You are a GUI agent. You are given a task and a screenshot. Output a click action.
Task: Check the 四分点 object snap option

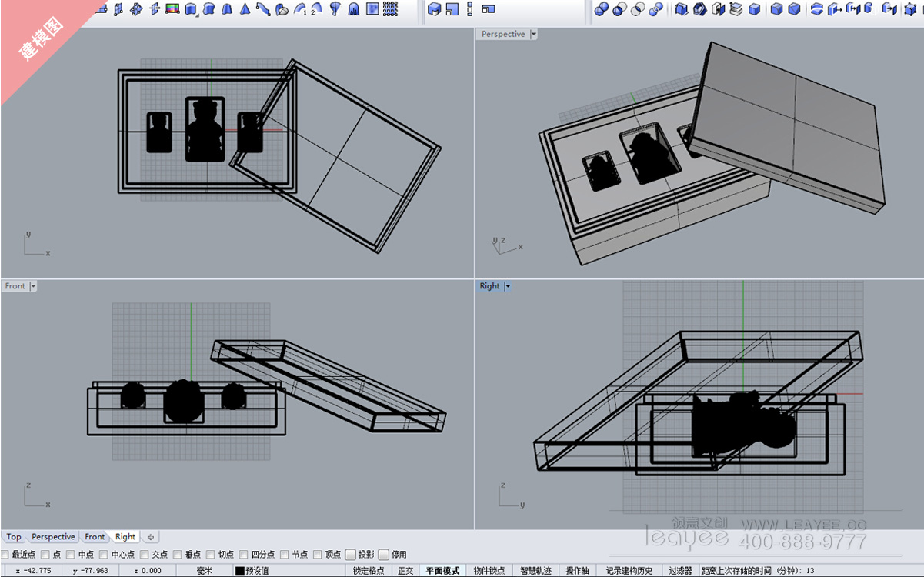tap(244, 555)
